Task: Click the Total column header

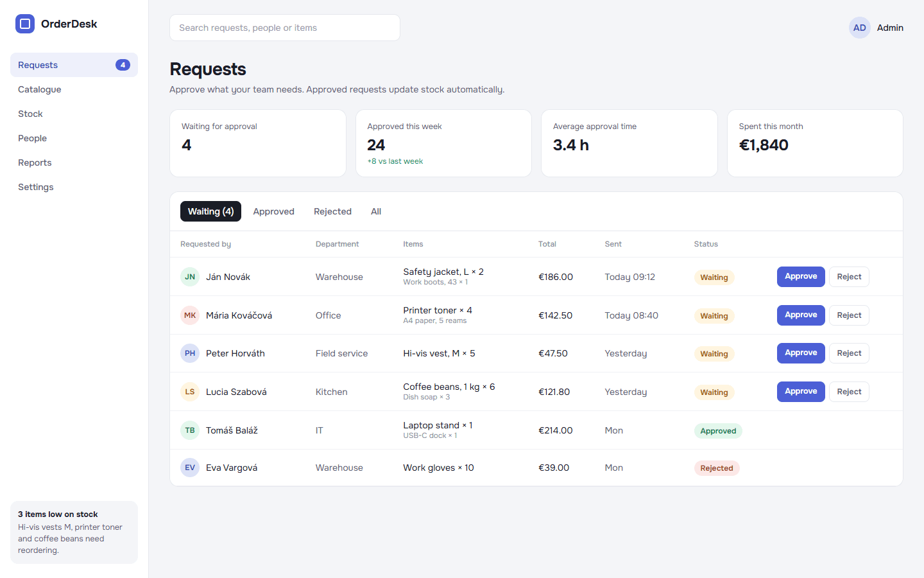Action: pos(547,244)
